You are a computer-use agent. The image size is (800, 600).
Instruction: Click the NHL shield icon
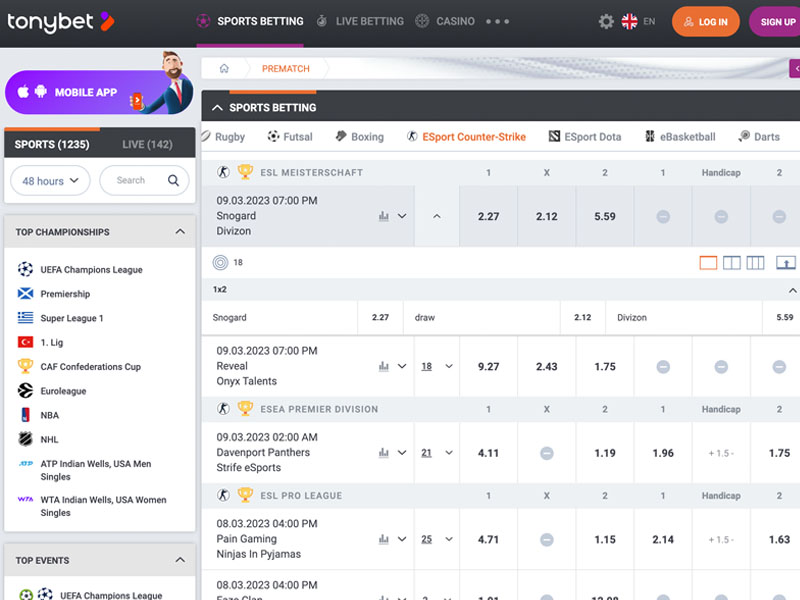point(25,439)
